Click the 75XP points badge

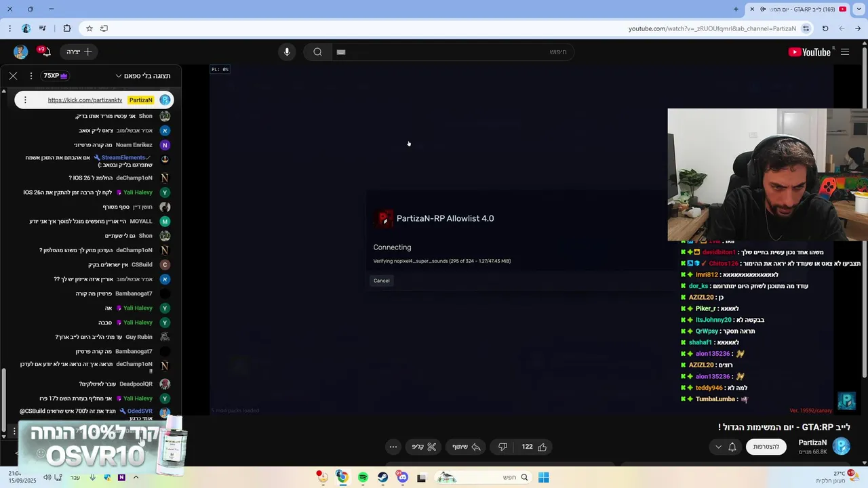point(56,76)
